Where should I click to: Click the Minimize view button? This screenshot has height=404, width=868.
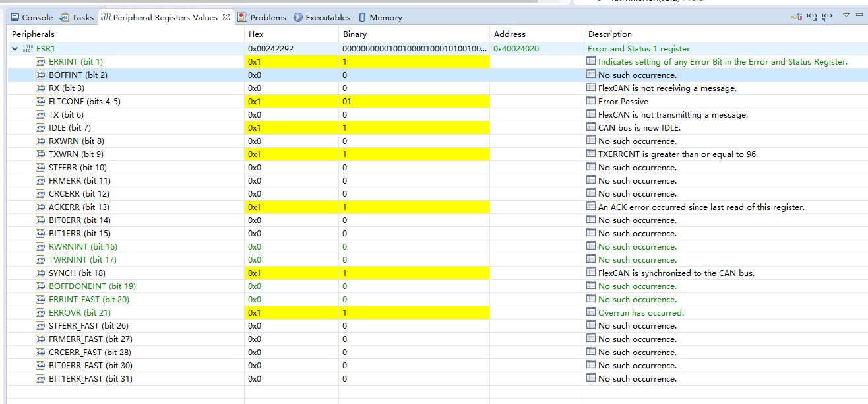[859, 13]
